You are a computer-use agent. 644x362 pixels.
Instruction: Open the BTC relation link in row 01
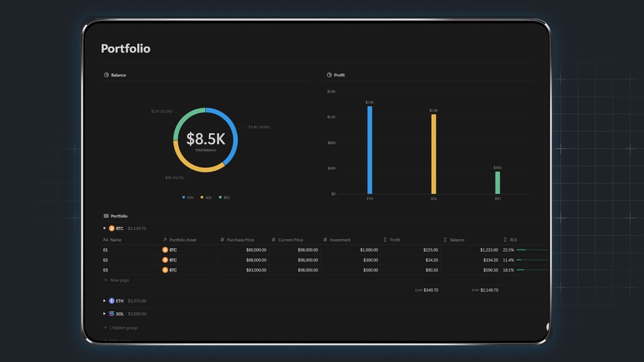[x=170, y=250]
